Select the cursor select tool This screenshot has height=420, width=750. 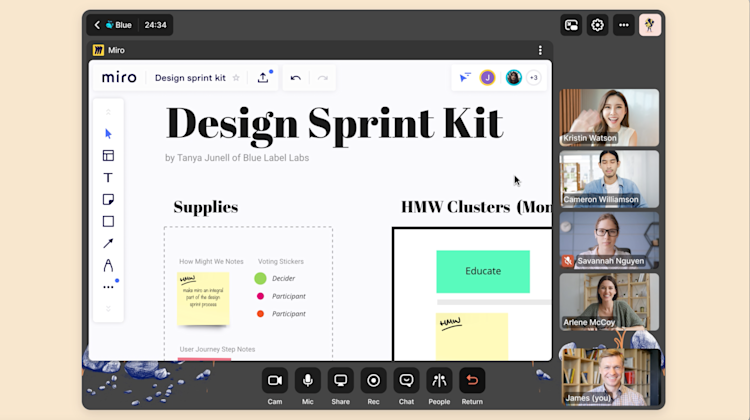click(x=108, y=133)
